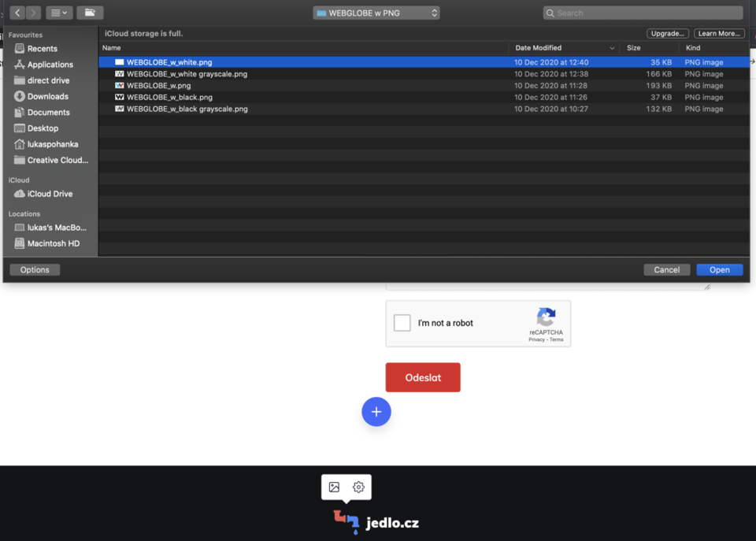Image resolution: width=756 pixels, height=541 pixels.
Task: Click the Recents clock icon
Action: point(19,48)
